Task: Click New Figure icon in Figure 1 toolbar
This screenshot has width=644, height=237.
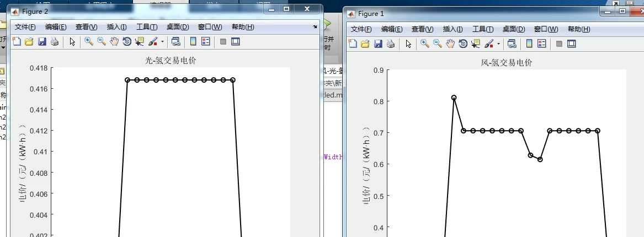Action: (353, 44)
